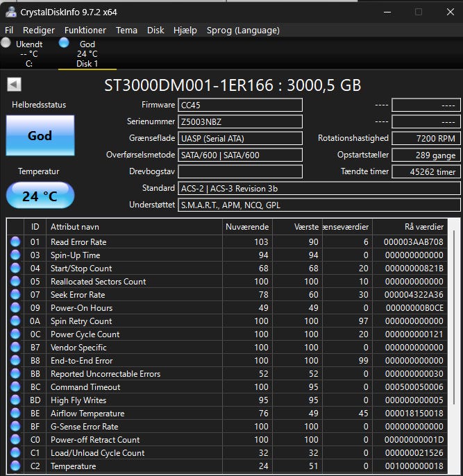The width and height of the screenshot is (463, 476).
Task: Click the 24 °C temperature button
Action: [40, 196]
